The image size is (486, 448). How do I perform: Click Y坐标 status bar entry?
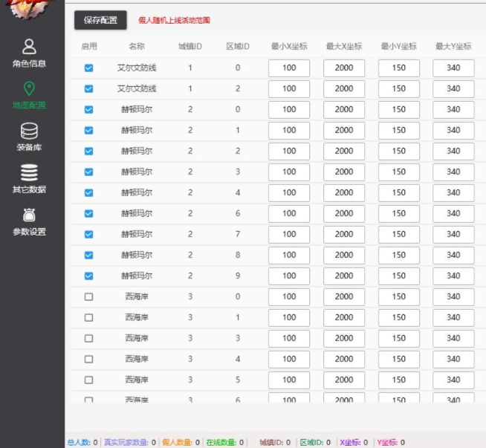tap(391, 442)
